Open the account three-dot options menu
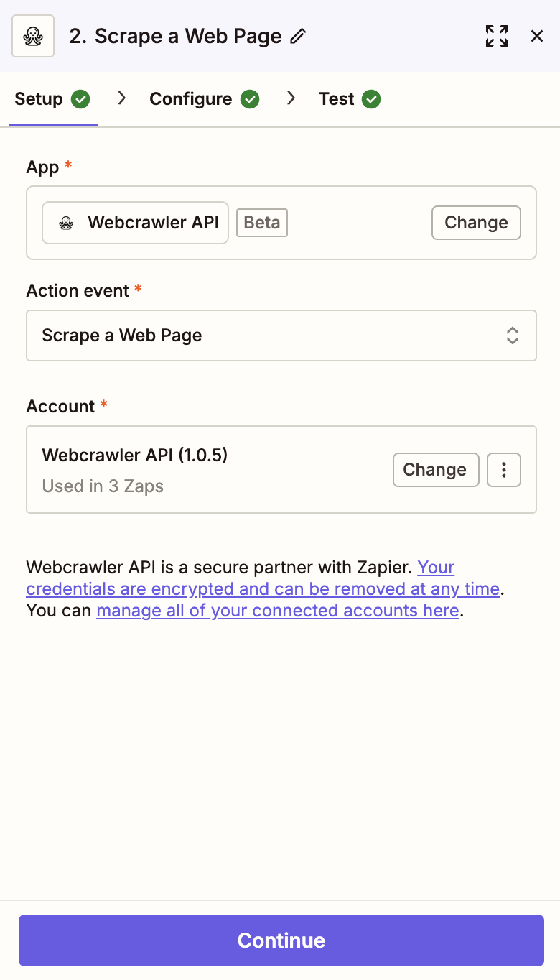This screenshot has height=980, width=560. click(504, 470)
